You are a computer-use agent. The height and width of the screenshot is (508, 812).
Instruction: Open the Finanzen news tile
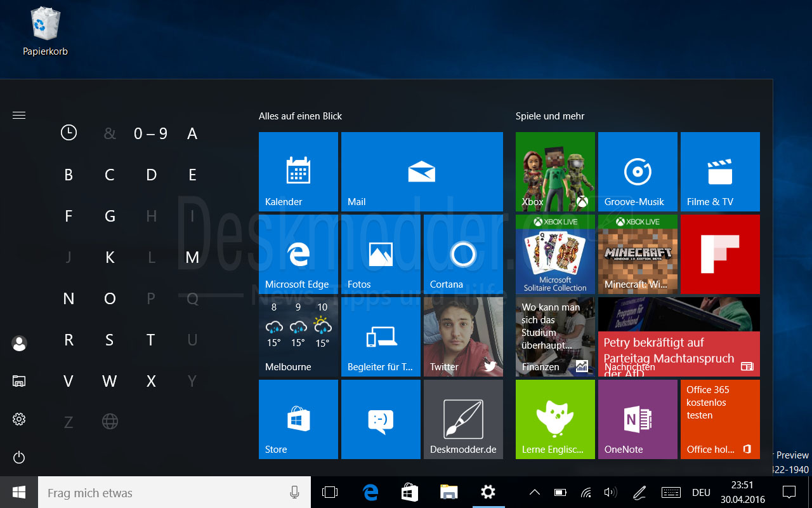tap(555, 337)
